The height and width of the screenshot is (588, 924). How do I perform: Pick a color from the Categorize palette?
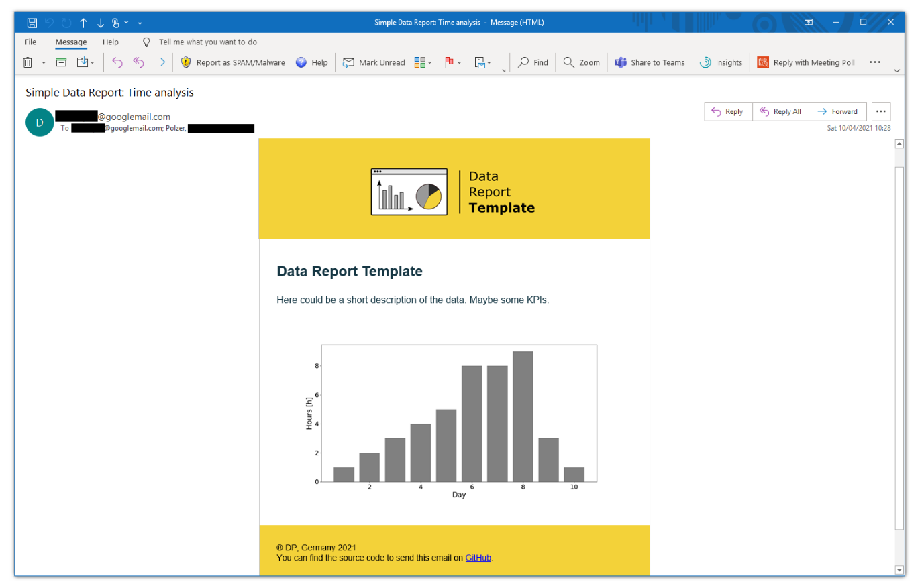pyautogui.click(x=419, y=62)
